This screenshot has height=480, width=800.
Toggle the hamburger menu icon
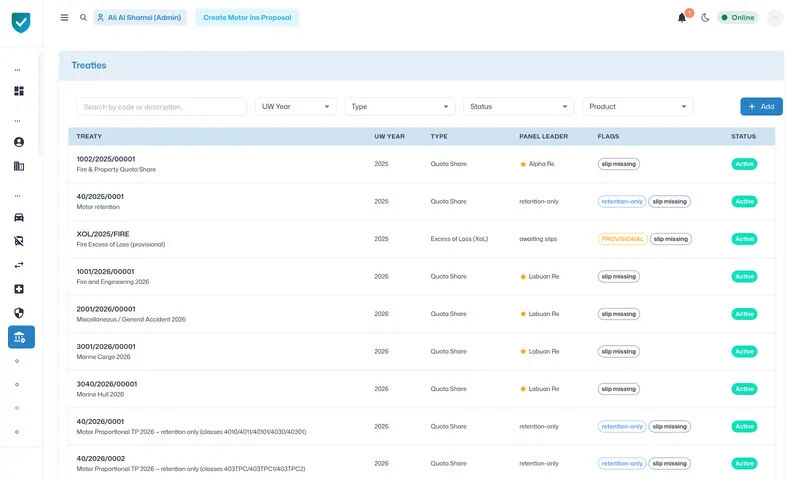click(64, 17)
